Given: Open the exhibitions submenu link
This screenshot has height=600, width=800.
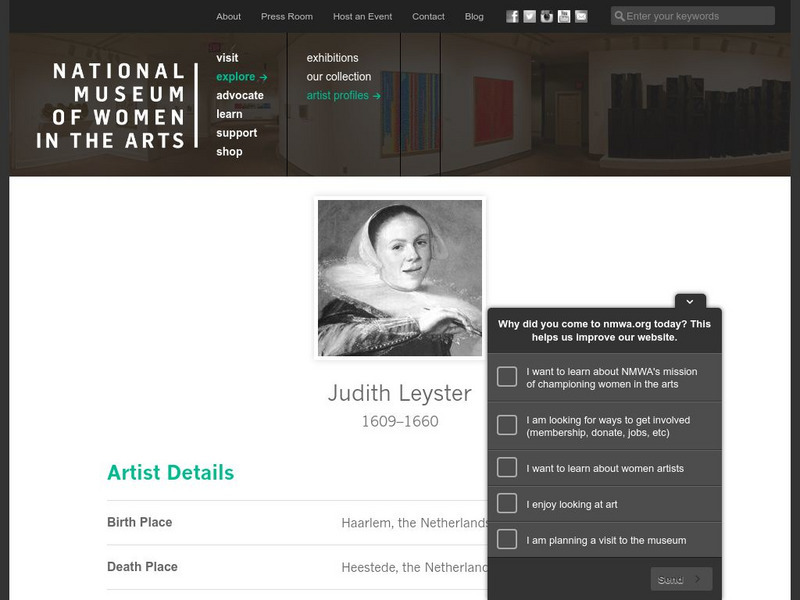Looking at the screenshot, I should [332, 58].
